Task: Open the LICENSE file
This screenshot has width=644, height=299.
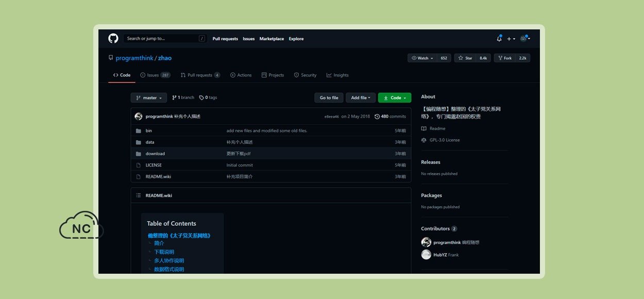Action: pos(154,165)
